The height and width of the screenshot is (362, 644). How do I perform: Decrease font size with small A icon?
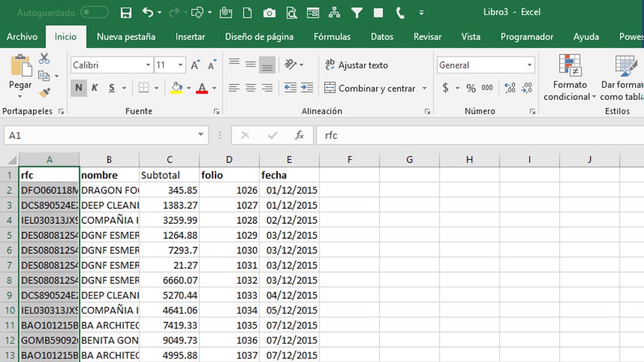212,65
